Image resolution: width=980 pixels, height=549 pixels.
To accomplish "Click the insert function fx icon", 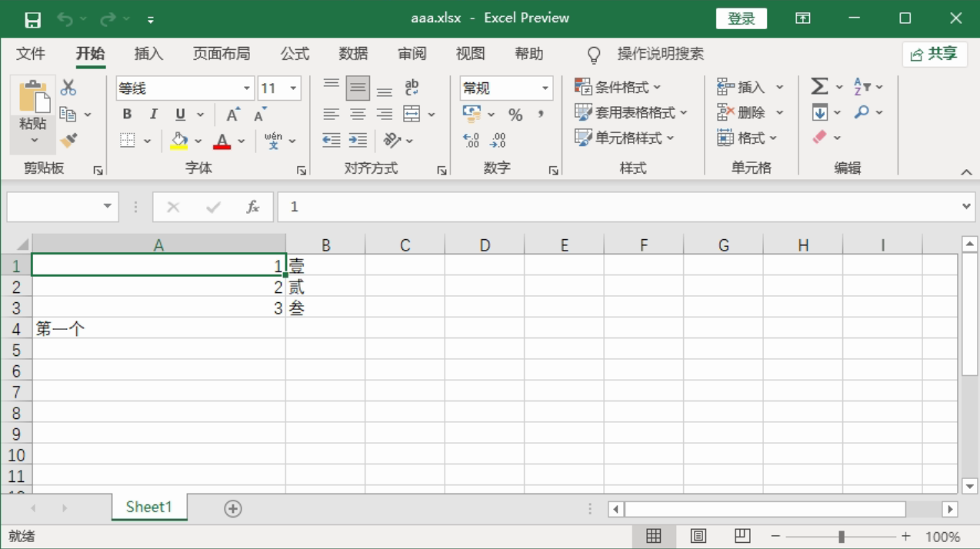I will click(x=252, y=207).
